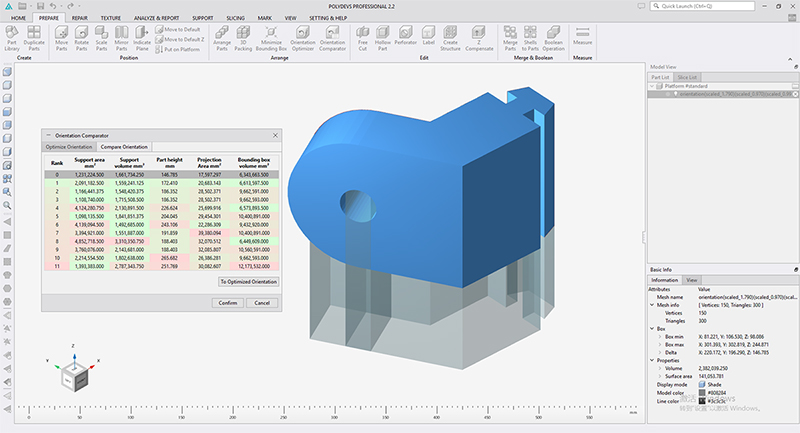The image size is (800, 433).
Task: Click the Create Structure icon
Action: [x=450, y=38]
